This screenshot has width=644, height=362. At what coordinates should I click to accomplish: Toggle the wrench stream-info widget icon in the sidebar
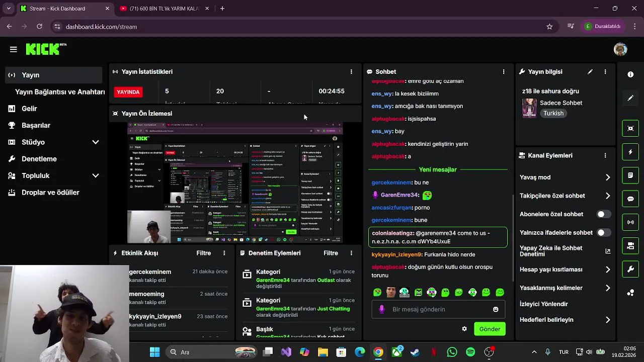click(630, 269)
